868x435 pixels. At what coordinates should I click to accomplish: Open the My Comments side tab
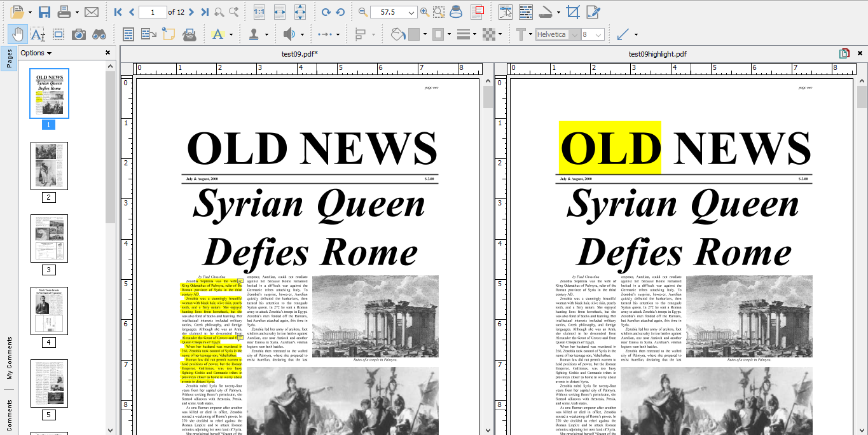coord(9,358)
